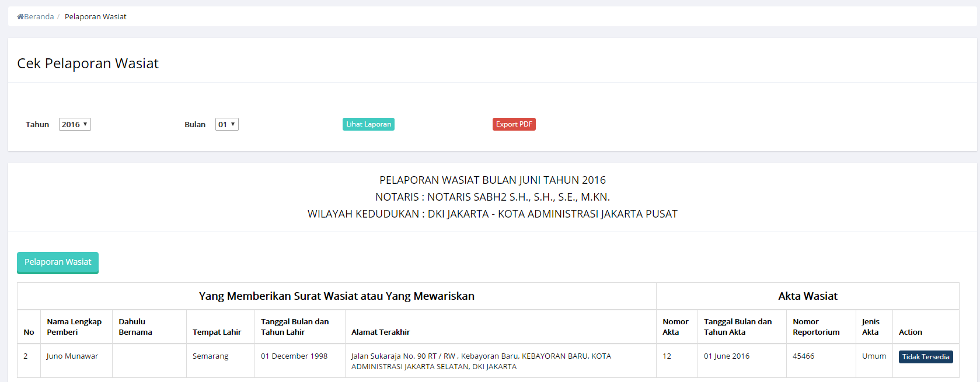Open the Tahun dropdown showing 2016
The image size is (980, 382).
click(x=75, y=124)
